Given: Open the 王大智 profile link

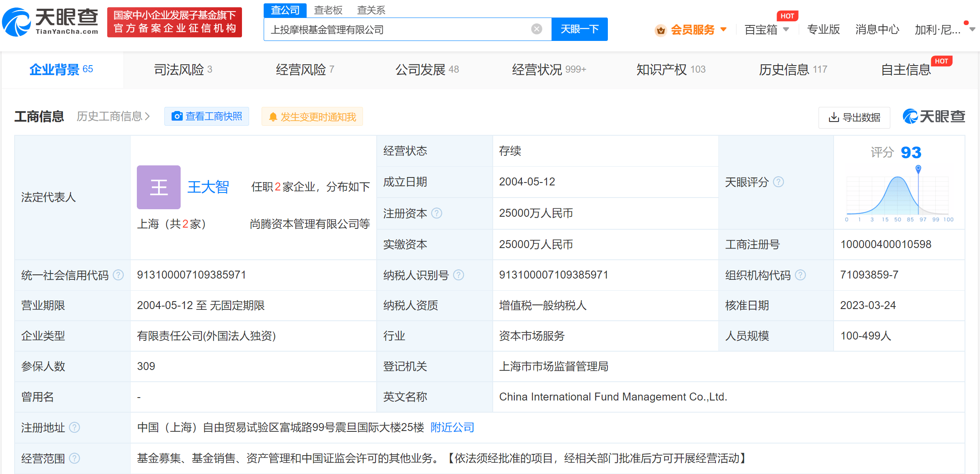Looking at the screenshot, I should [208, 187].
